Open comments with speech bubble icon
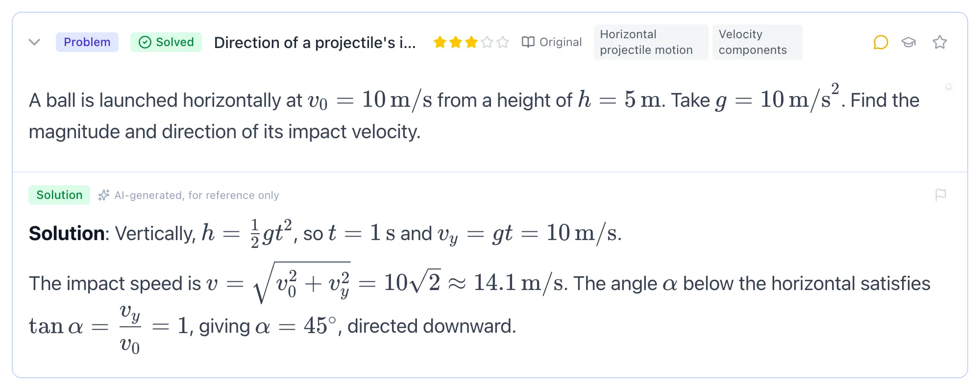 881,42
